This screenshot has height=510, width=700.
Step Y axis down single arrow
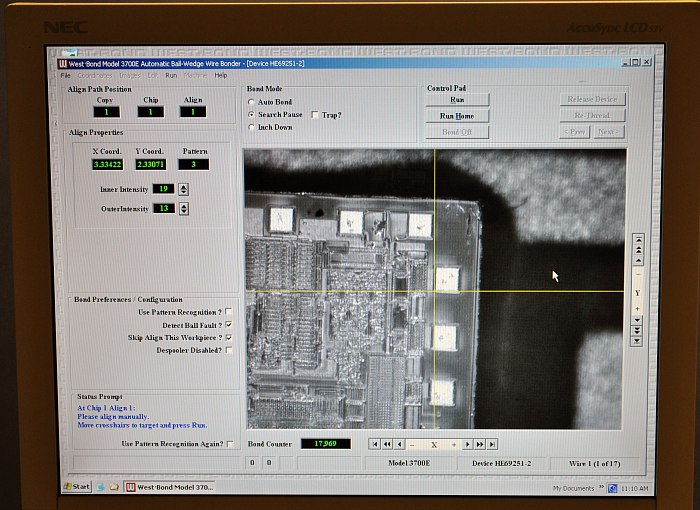point(637,320)
